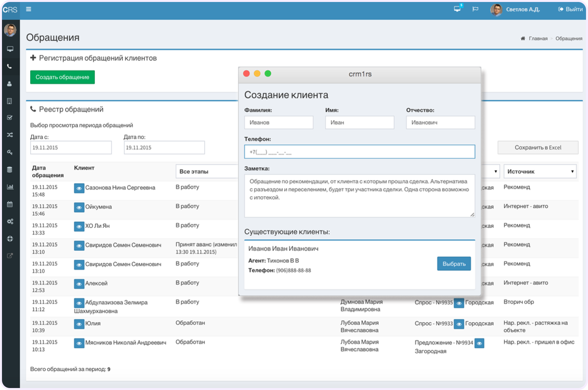The image size is (588, 390).
Task: Maximize the crm1rs window with green button
Action: tap(268, 74)
